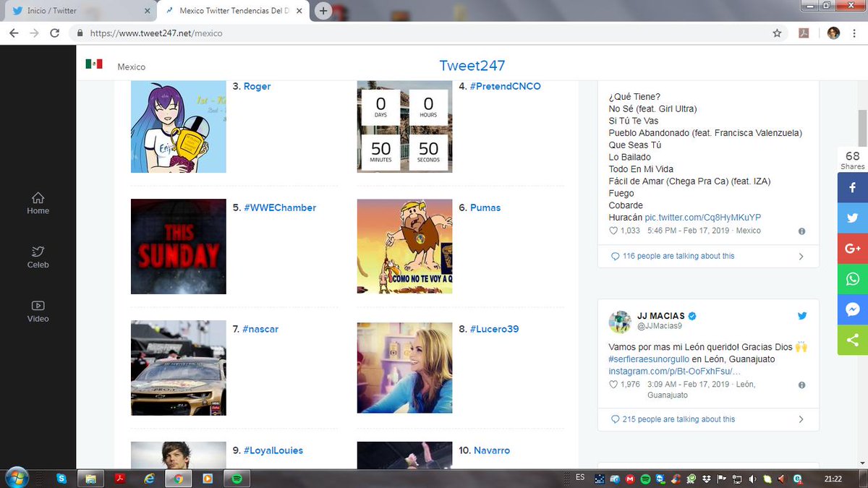
Task: Open the THIS SUNDAY WWE thumbnail
Action: (179, 247)
